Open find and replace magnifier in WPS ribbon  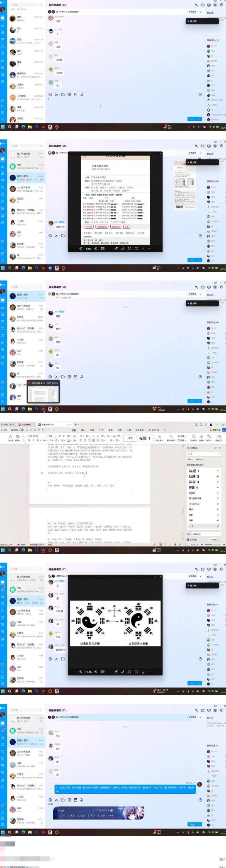point(171,436)
